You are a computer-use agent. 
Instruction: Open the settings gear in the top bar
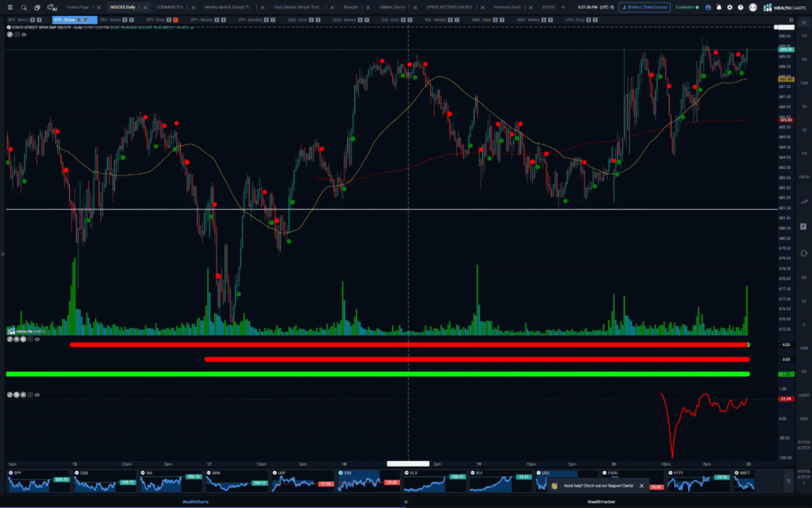[x=730, y=7]
